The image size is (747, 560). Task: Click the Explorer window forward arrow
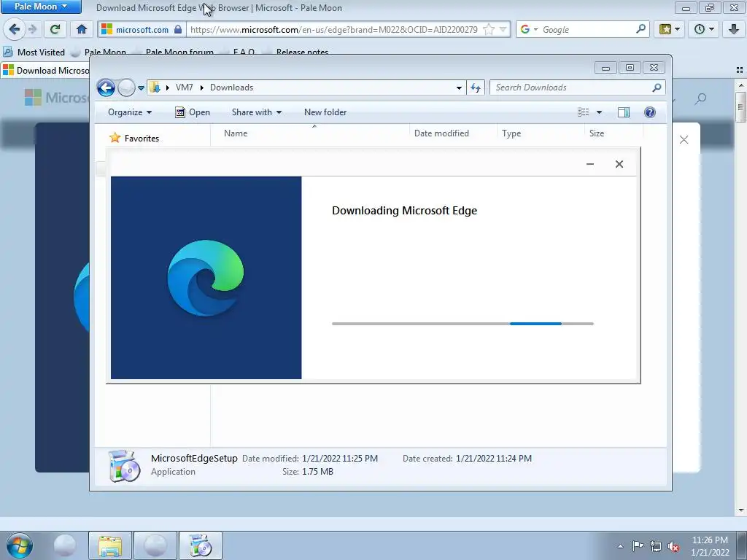[x=126, y=87]
